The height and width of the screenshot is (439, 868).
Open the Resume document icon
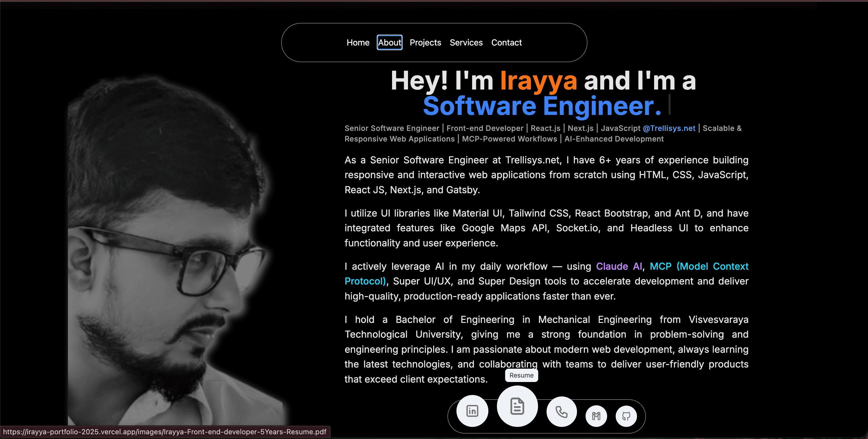(517, 406)
